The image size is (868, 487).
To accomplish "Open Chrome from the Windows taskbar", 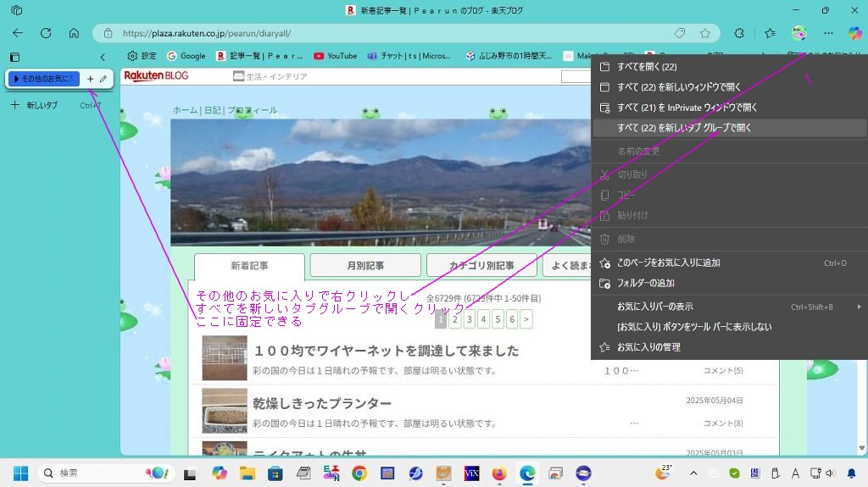I will pyautogui.click(x=359, y=473).
